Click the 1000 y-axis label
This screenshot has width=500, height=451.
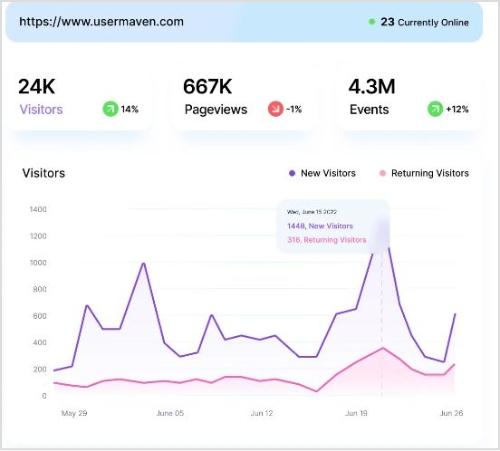[38, 263]
